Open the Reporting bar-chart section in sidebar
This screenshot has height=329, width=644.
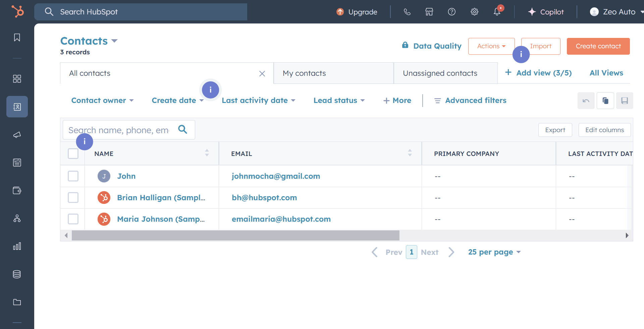pos(17,246)
